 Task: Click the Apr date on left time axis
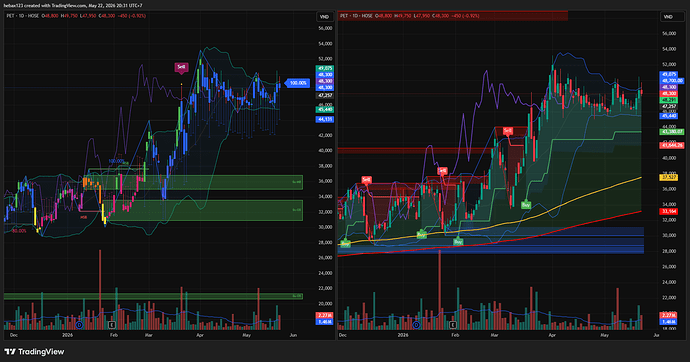(200, 335)
